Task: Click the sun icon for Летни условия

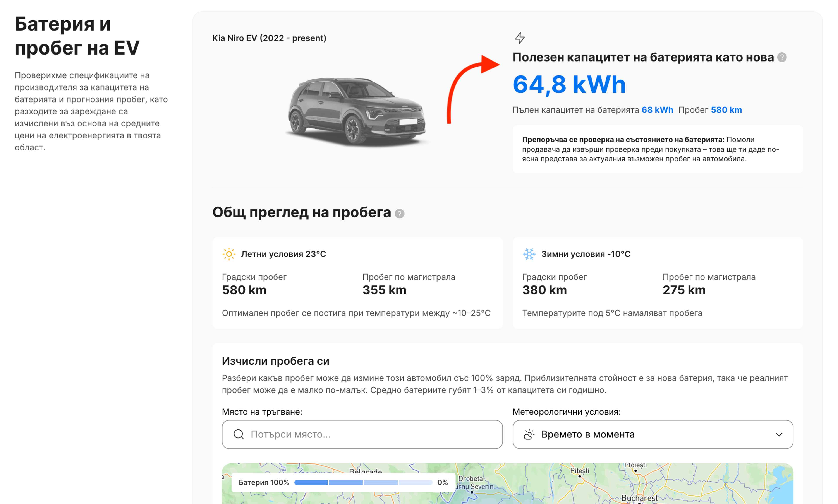Action: (x=229, y=254)
